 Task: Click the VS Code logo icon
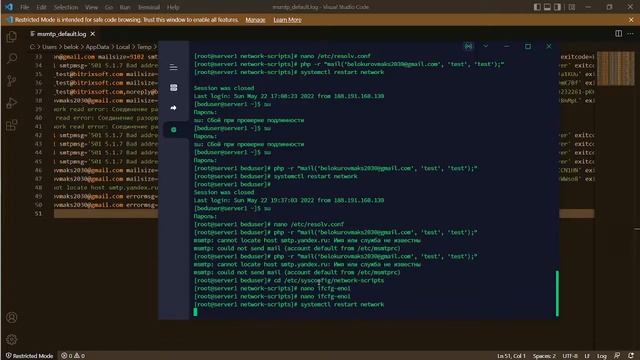point(9,7)
